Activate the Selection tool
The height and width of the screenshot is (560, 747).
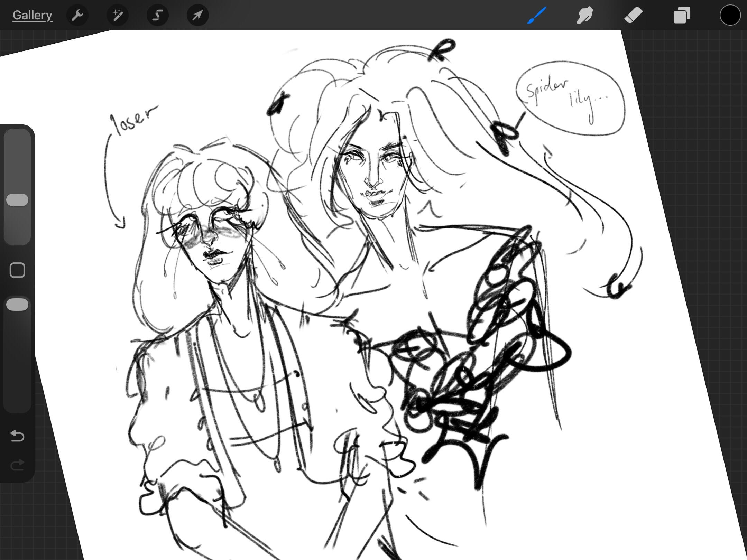click(158, 15)
